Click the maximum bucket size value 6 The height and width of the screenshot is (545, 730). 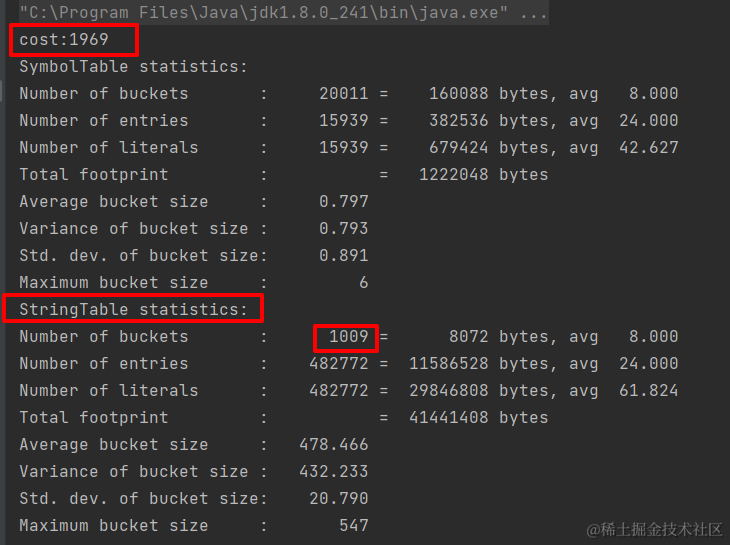tap(364, 283)
